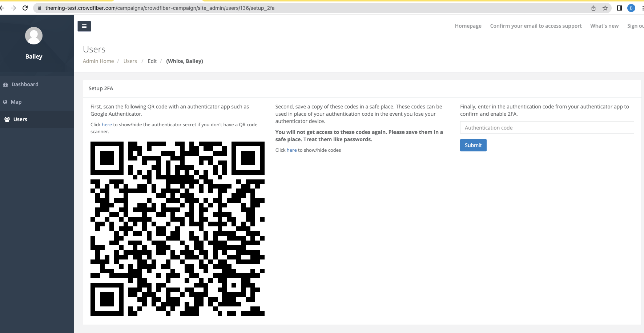
Task: Click Bailey's profile avatar
Action: coord(33,36)
